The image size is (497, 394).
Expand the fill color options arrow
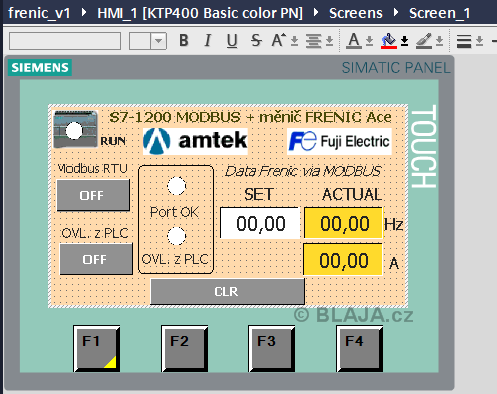[405, 41]
